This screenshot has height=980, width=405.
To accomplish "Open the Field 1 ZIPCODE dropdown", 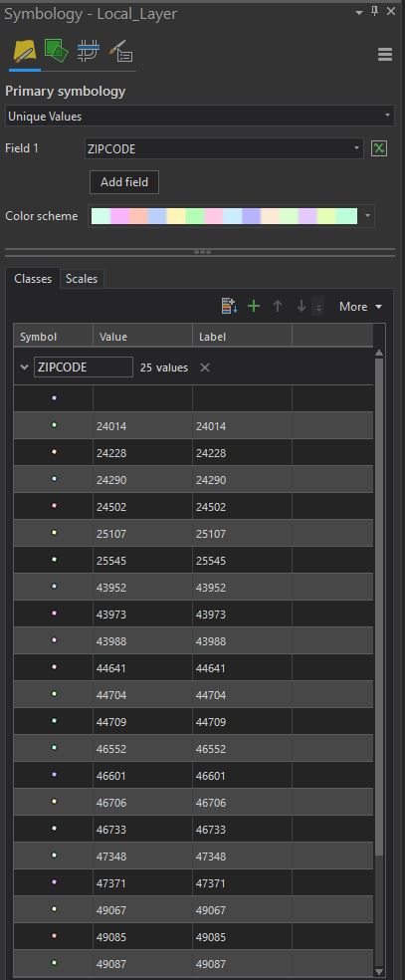I will 224,148.
